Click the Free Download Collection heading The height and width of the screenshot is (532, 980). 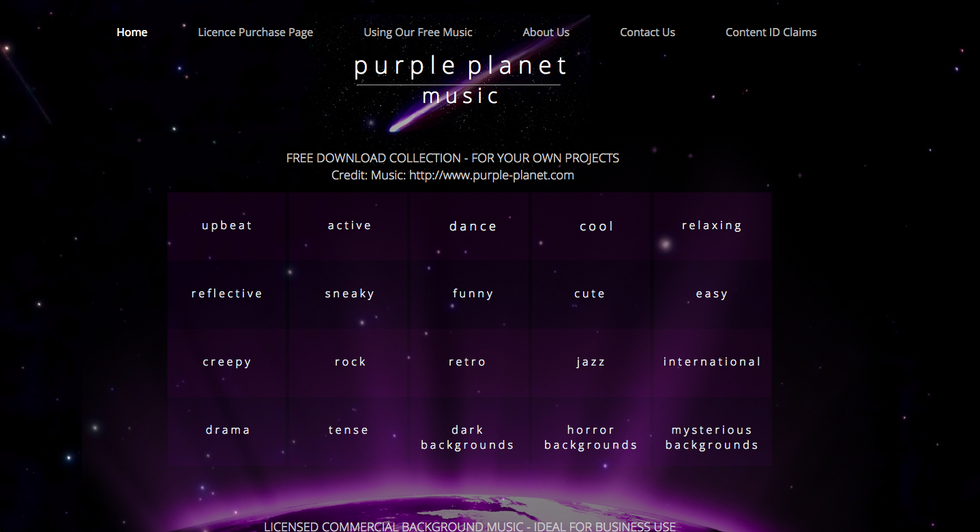[453, 158]
